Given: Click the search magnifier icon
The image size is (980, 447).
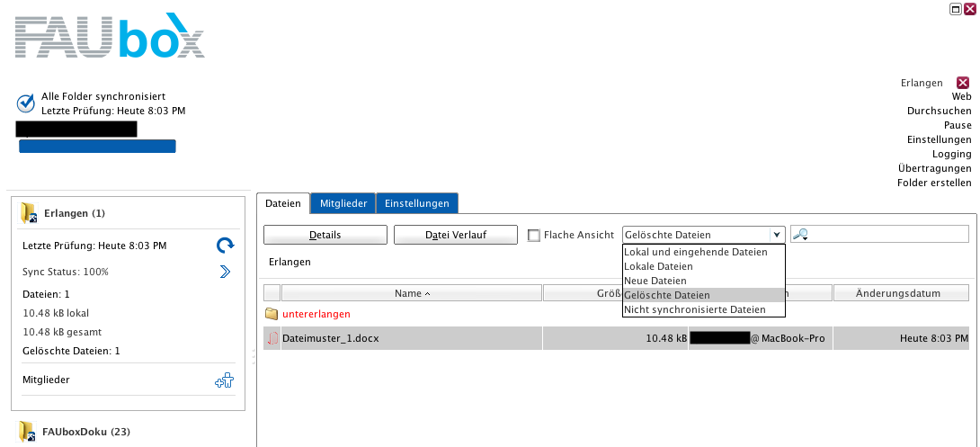Looking at the screenshot, I should (799, 235).
